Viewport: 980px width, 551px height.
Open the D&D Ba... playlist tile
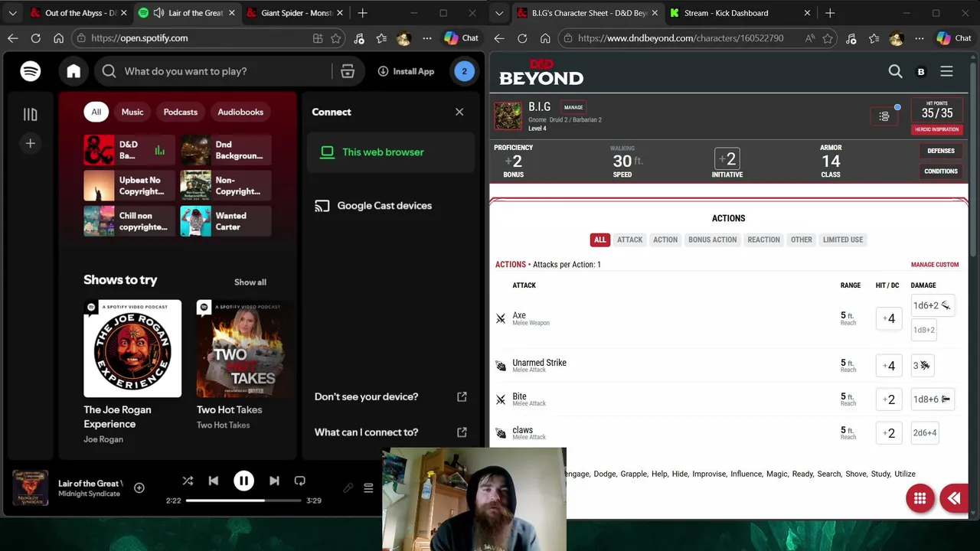pyautogui.click(x=129, y=150)
